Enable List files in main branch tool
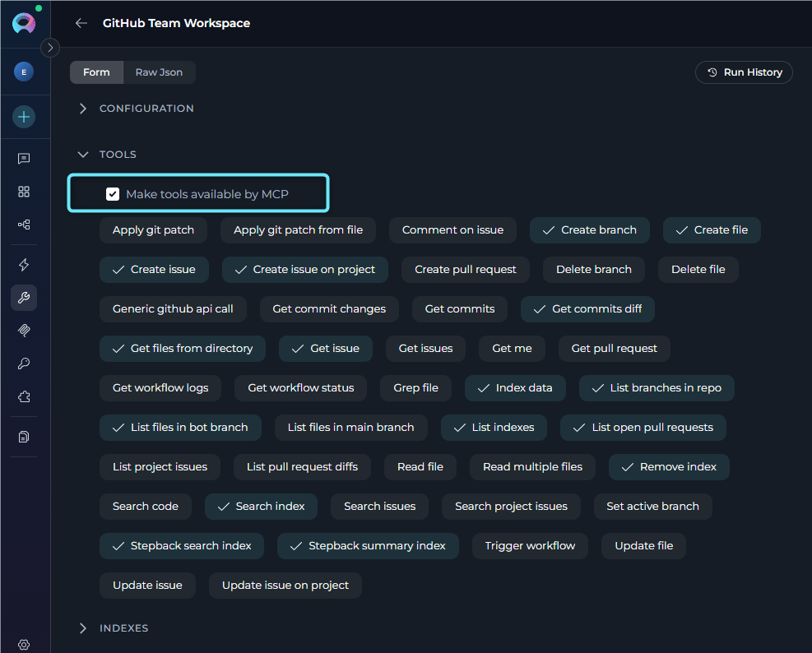 click(350, 428)
